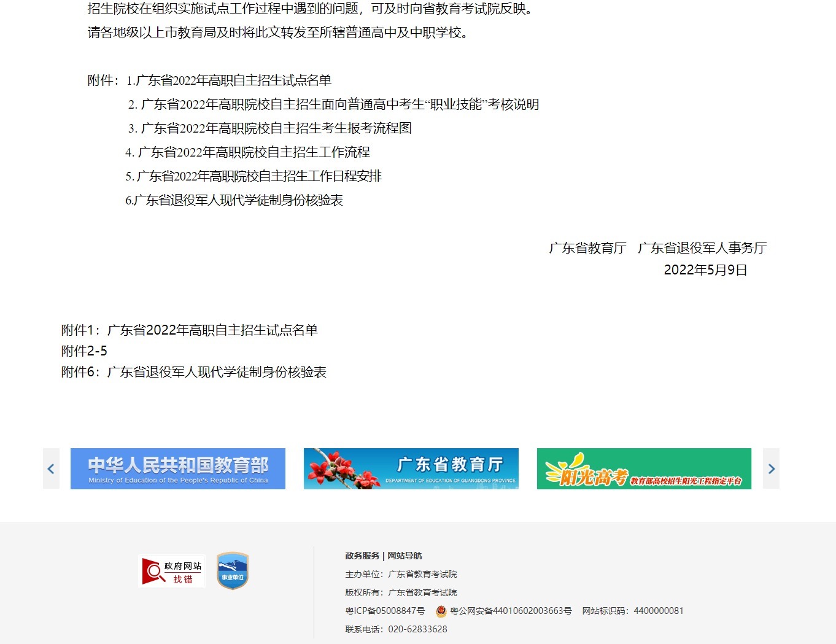The width and height of the screenshot is (836, 644).
Task: Open the 阳光高考 banner
Action: (644, 468)
